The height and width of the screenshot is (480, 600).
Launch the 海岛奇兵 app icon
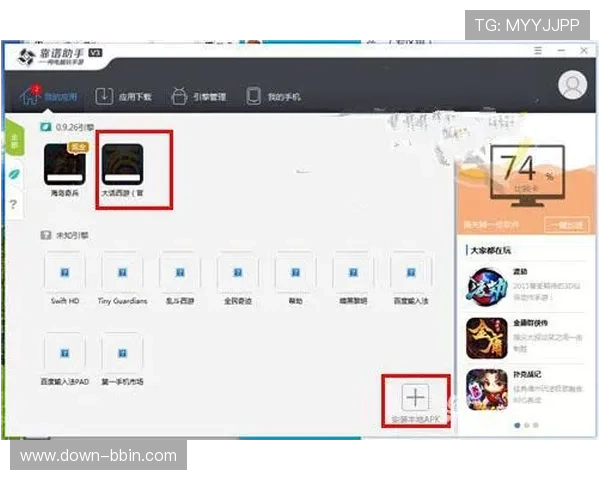(65, 165)
